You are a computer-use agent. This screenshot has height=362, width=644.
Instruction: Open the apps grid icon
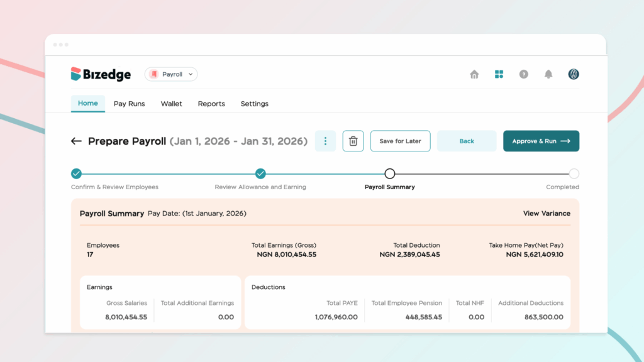tap(499, 74)
